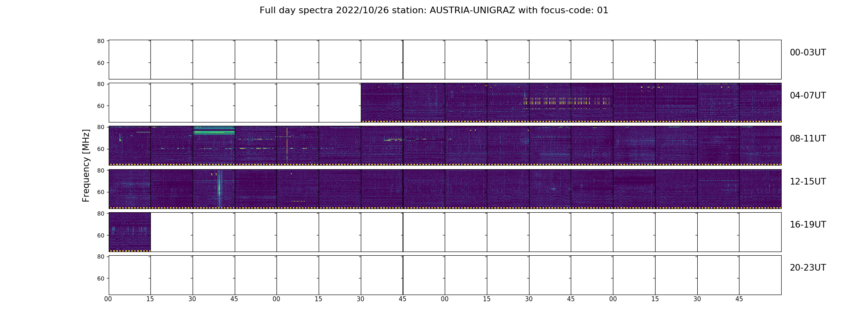Click the plot title with station AUSTRIA-UNIGRAZ
The image size is (868, 331).
(434, 10)
